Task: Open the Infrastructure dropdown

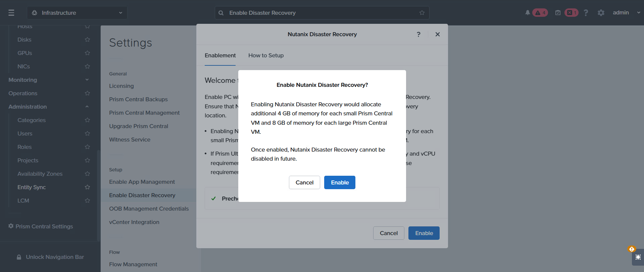Action: [x=77, y=13]
